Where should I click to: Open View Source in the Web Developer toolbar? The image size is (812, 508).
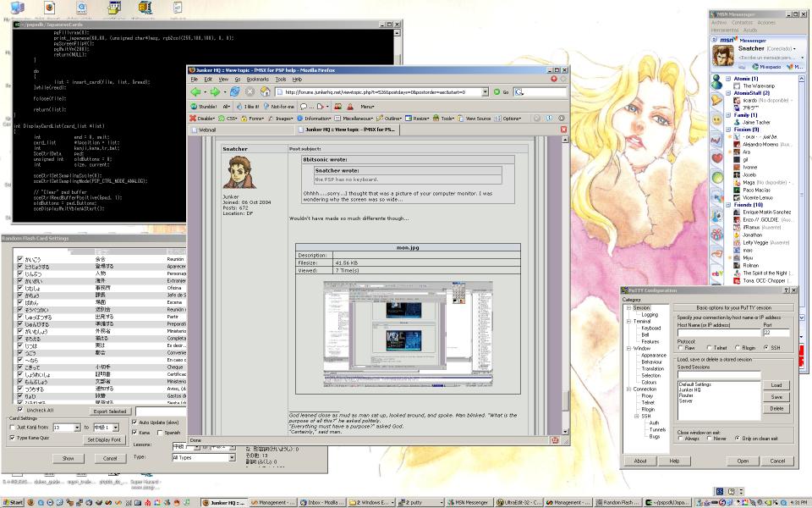coord(478,119)
